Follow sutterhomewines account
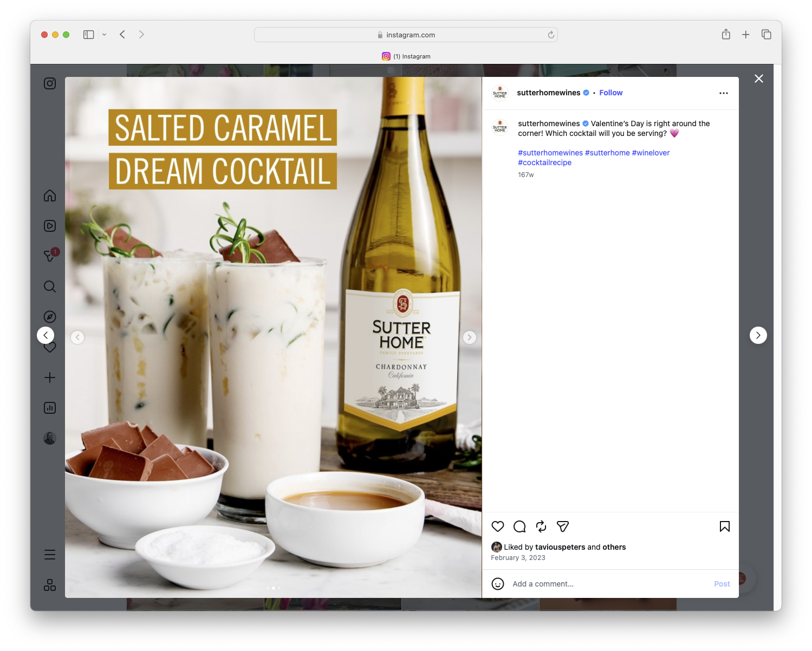 (x=610, y=93)
